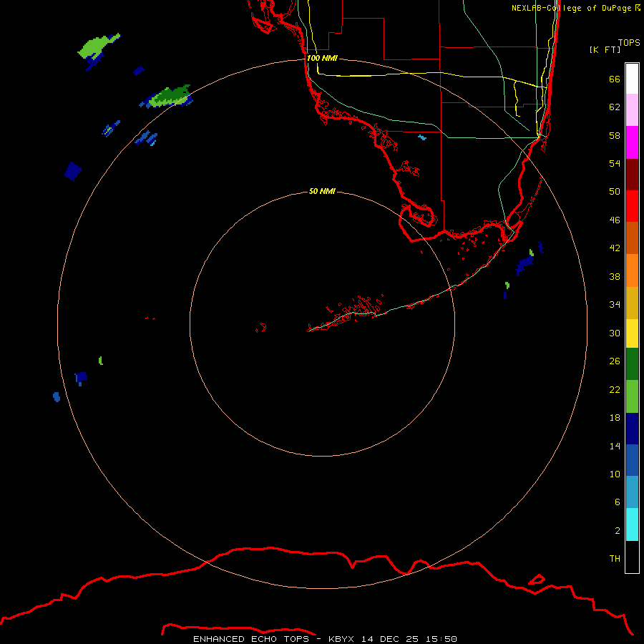The image size is (644, 644).
Task: Click the legend value "50"
Action: coord(615,191)
